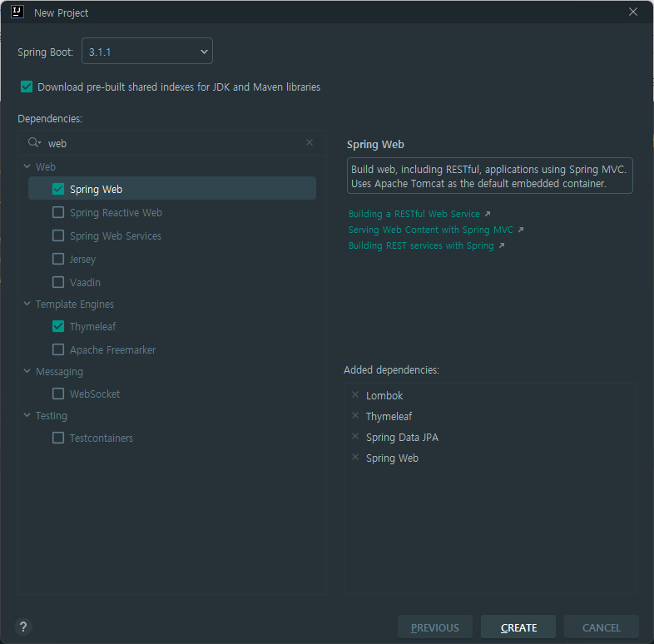The width and height of the screenshot is (654, 644).
Task: Click the dependency search field containing web
Action: click(x=172, y=143)
